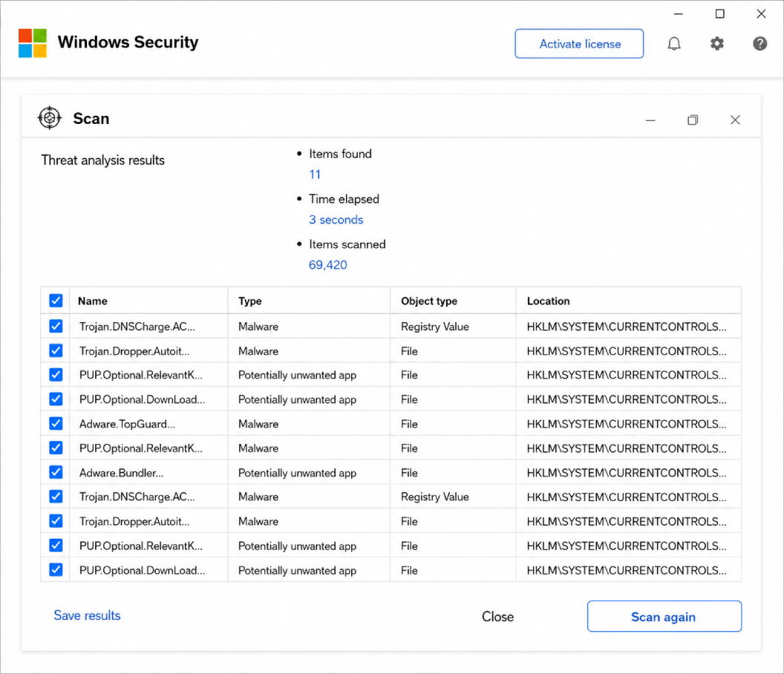Click the Save results link

(87, 615)
